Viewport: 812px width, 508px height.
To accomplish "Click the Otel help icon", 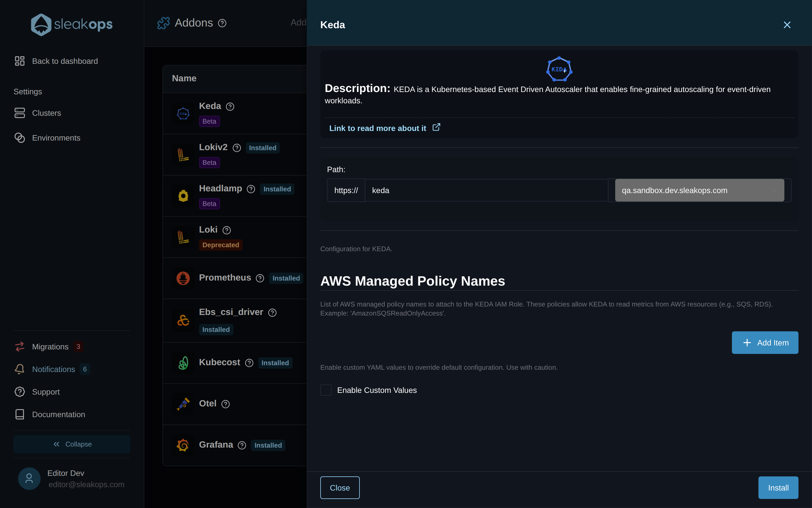I will [x=226, y=404].
